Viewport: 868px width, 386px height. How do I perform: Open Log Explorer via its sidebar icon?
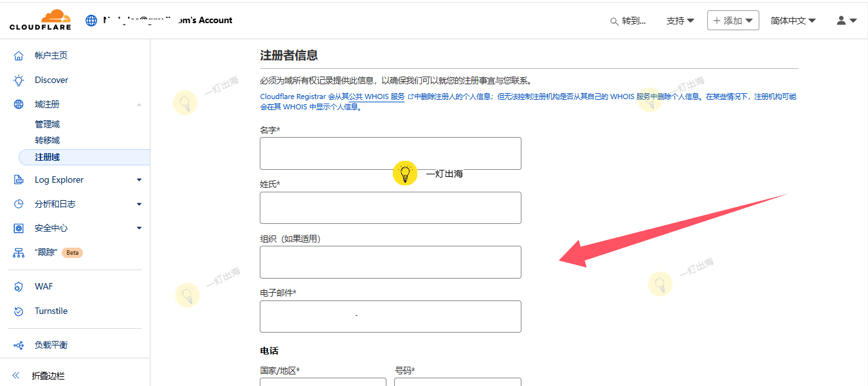point(19,179)
